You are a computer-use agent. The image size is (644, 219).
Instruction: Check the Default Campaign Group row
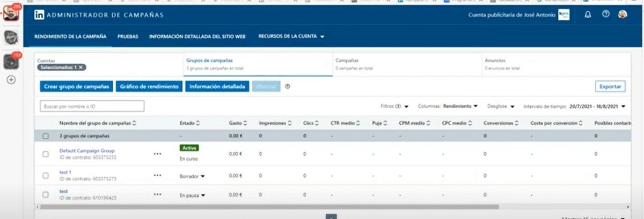[46, 154]
